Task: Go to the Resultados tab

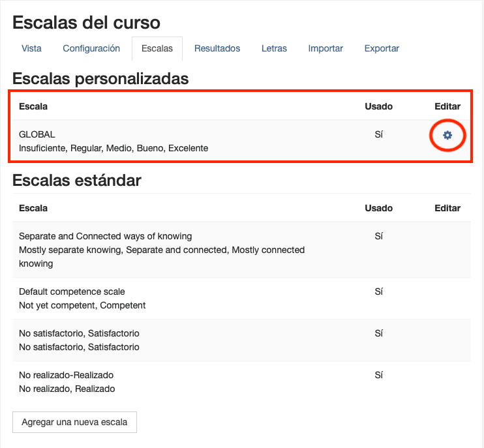Action: click(217, 48)
